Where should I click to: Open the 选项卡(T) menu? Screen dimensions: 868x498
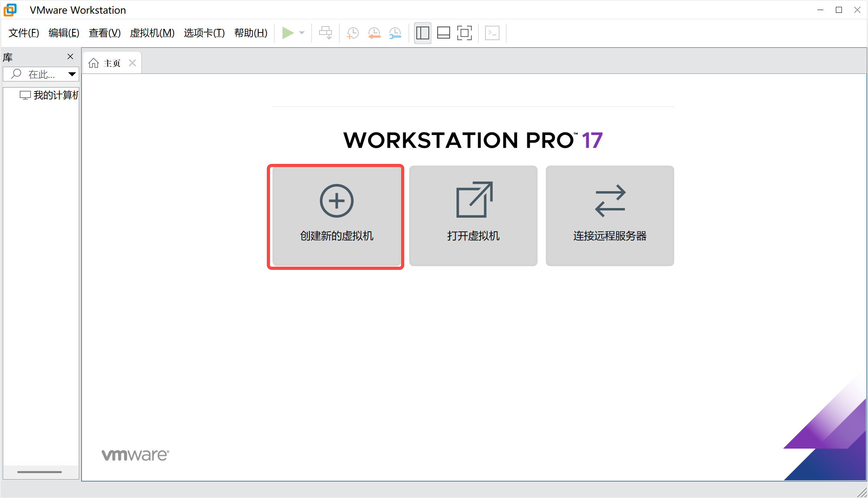(x=204, y=33)
